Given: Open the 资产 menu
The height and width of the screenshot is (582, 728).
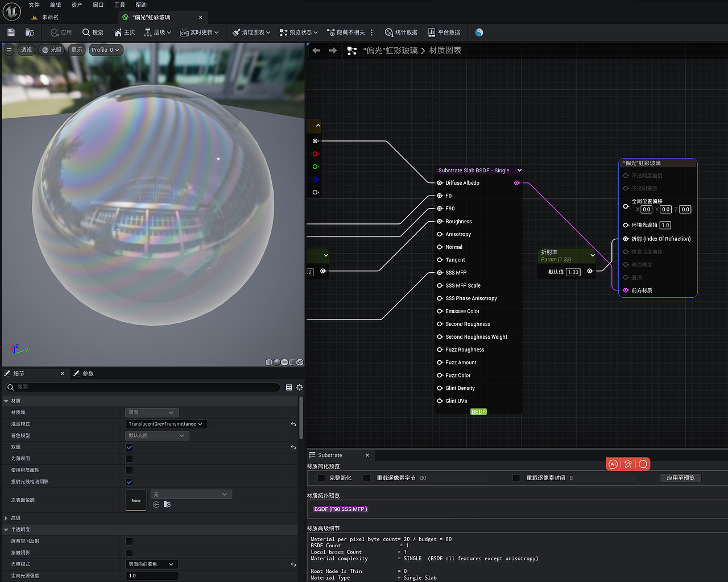Looking at the screenshot, I should 77,5.
